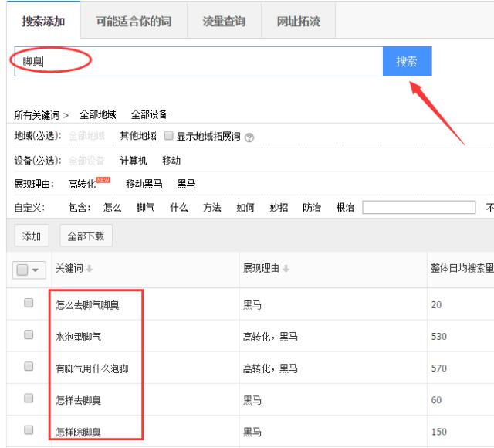The height and width of the screenshot is (448, 494).
Task: Enable 显示地域拓展词 checkbox
Action: tap(168, 136)
